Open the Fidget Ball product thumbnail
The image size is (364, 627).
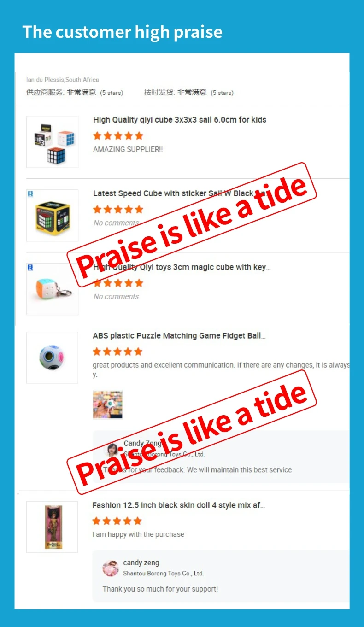pyautogui.click(x=52, y=357)
